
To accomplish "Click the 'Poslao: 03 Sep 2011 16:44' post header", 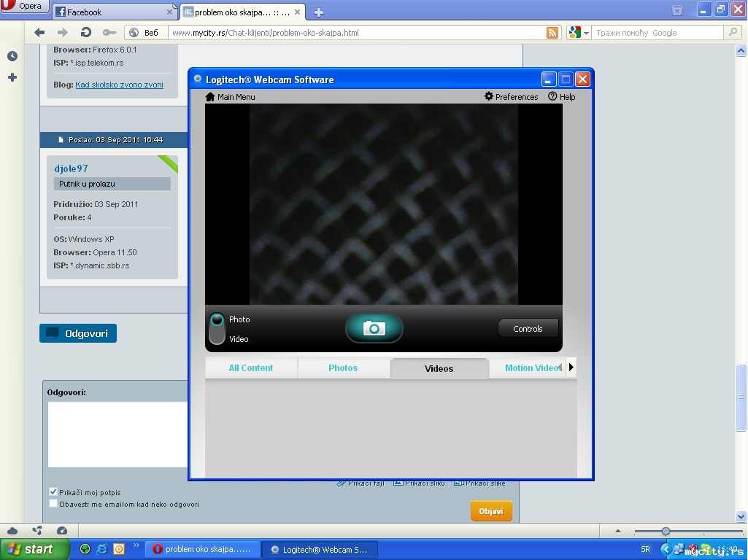I will (115, 140).
